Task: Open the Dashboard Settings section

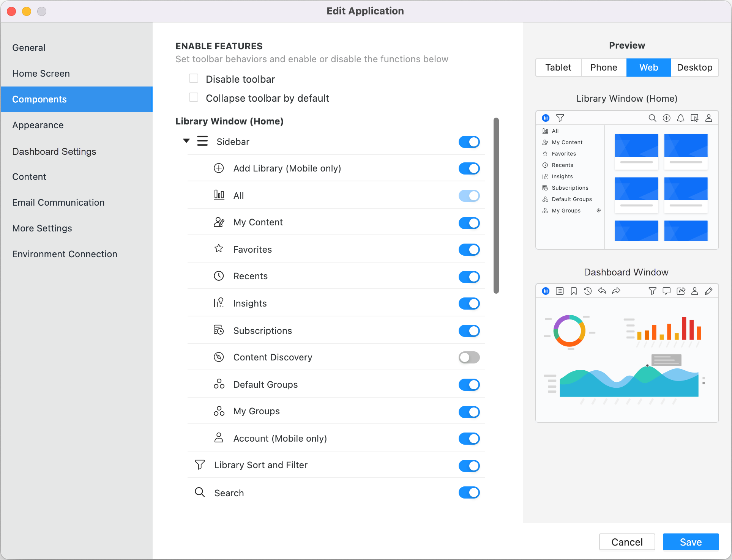Action: (x=54, y=151)
